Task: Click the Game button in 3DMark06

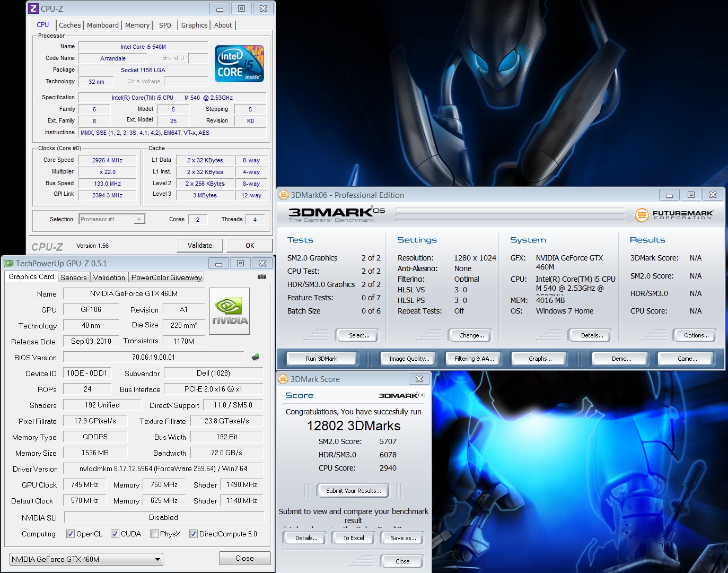Action: [687, 359]
